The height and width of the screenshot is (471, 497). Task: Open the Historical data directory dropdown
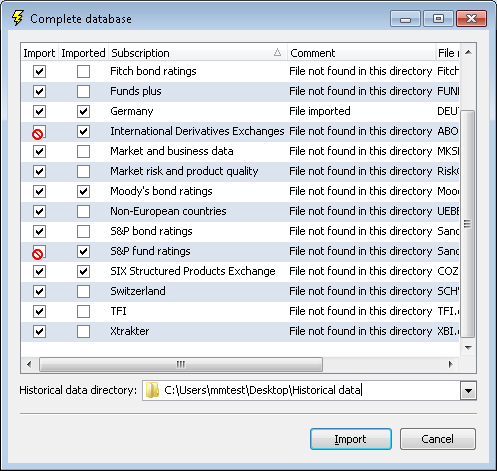[x=468, y=390]
